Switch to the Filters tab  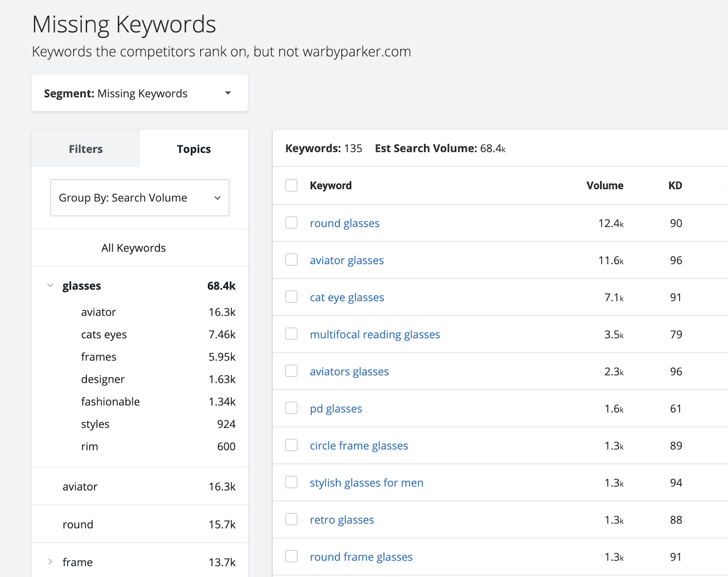pyautogui.click(x=86, y=149)
